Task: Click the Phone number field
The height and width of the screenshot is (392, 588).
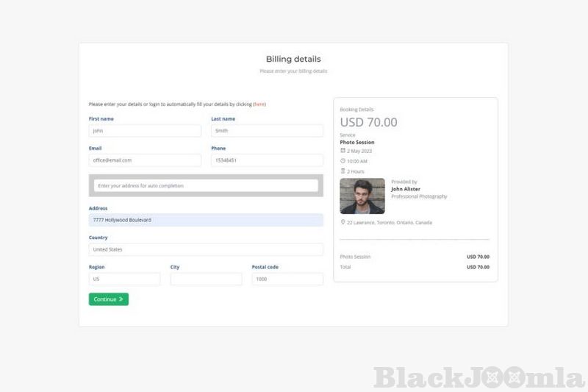Action: click(x=267, y=160)
